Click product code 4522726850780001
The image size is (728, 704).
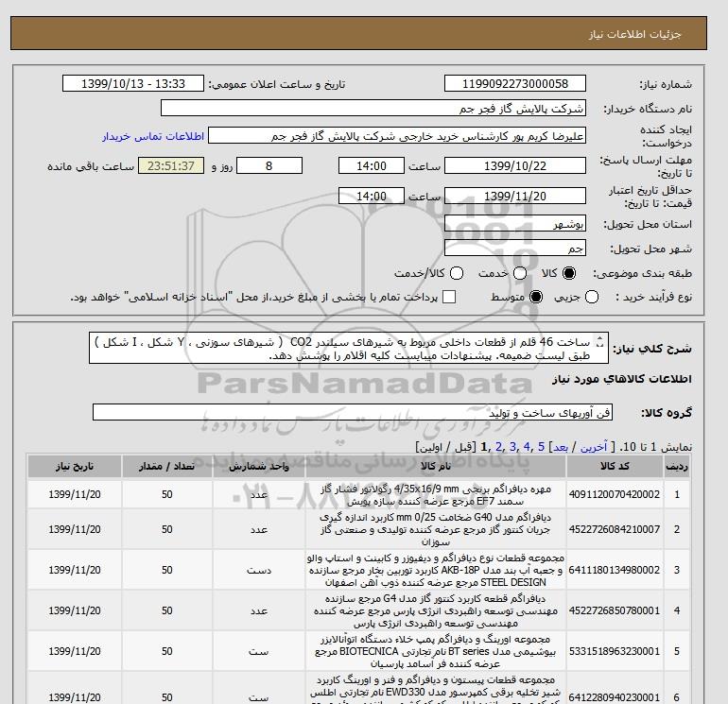(615, 610)
